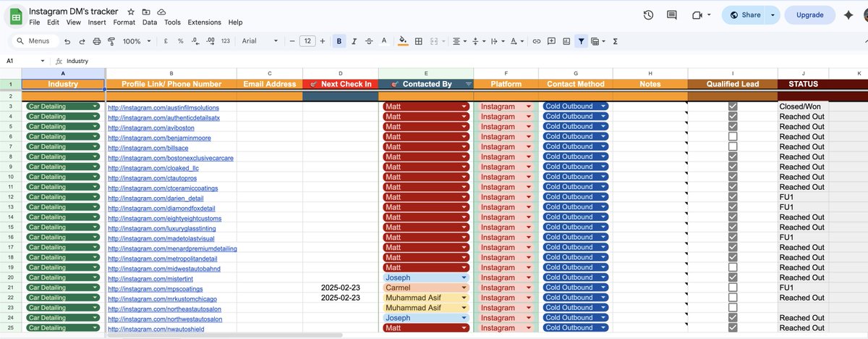See document cloud save status
The height and width of the screenshot is (339, 868).
click(x=161, y=12)
